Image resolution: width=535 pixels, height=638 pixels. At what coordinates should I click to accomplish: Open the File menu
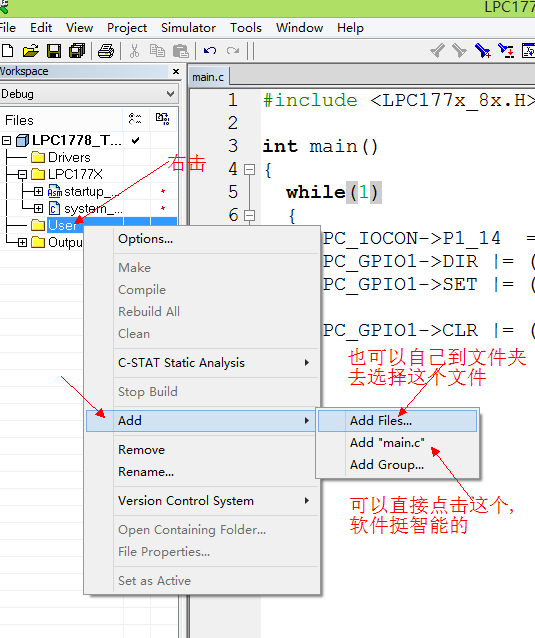[x=7, y=28]
